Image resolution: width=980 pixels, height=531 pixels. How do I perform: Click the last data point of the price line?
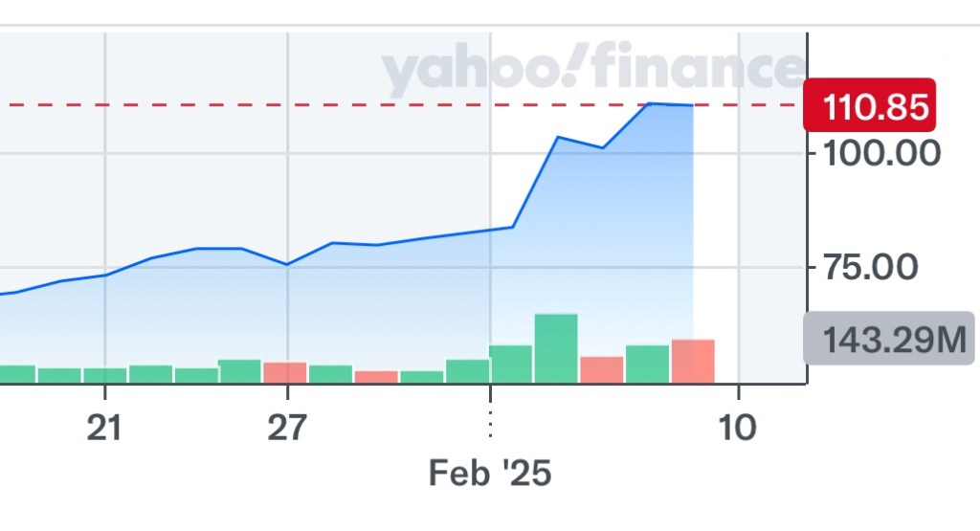point(692,105)
